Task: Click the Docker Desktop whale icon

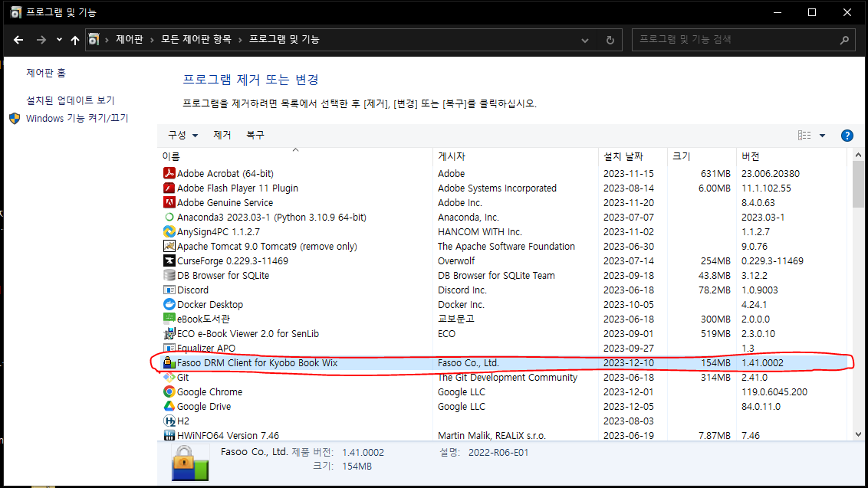Action: pyautogui.click(x=169, y=304)
